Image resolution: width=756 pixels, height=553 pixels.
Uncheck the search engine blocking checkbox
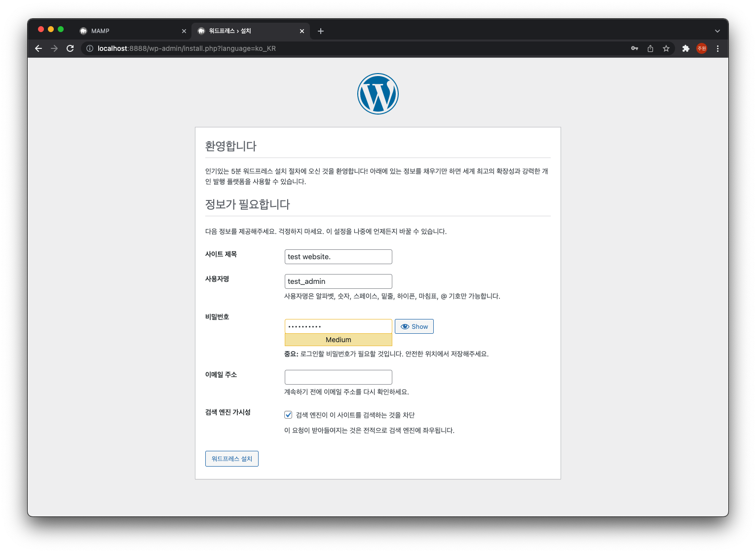(288, 415)
